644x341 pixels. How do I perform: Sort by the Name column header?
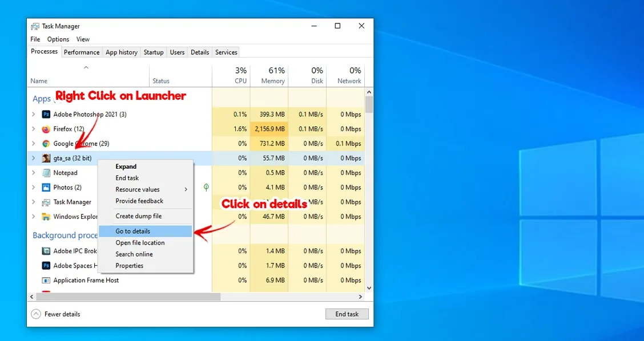88,76
